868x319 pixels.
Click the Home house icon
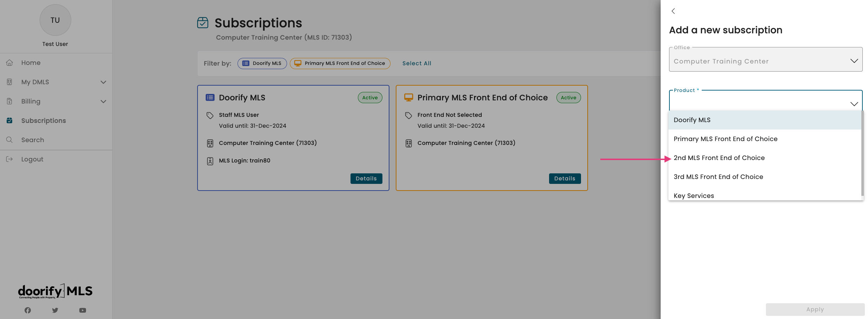point(9,63)
